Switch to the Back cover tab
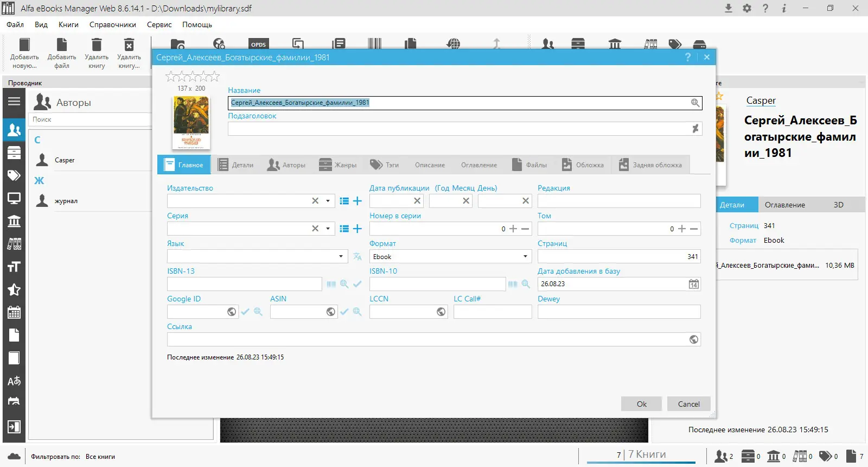The image size is (868, 467). pos(650,165)
